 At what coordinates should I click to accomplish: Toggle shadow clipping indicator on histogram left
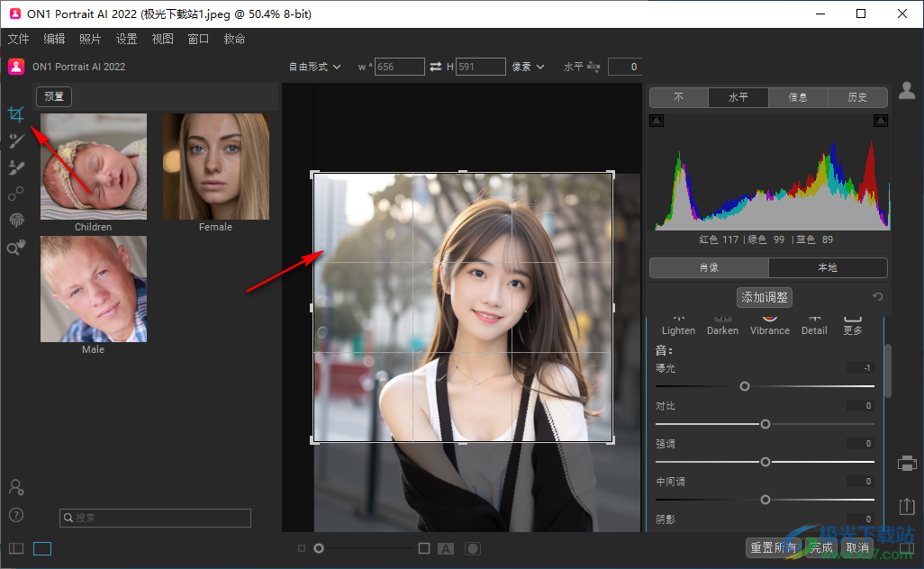(x=657, y=121)
